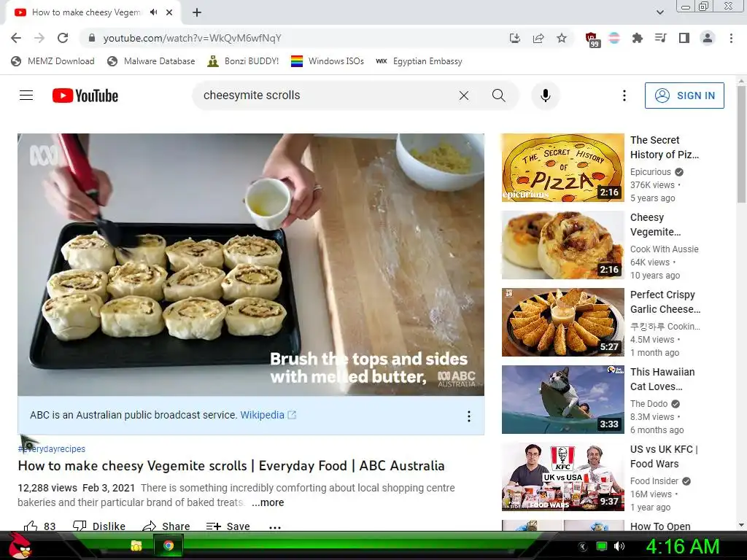Open the Angry Birds start button
This screenshot has height=560, width=747.
pos(20,545)
